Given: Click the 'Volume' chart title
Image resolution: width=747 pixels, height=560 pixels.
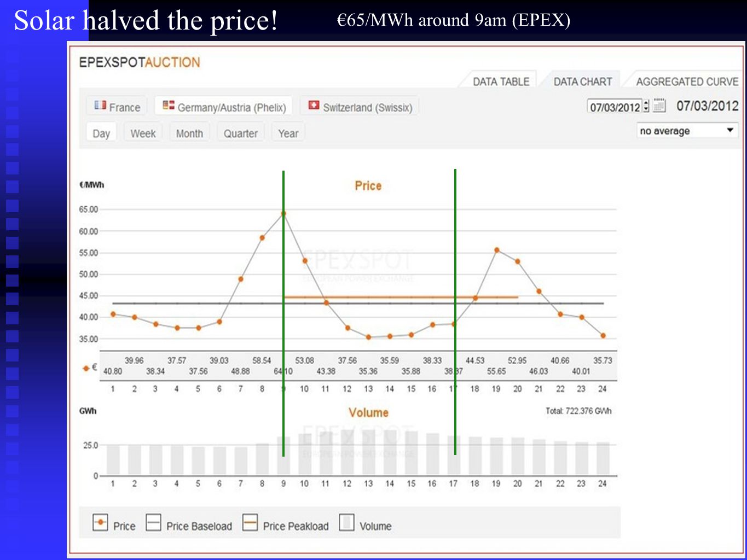Looking at the screenshot, I should coord(368,412).
